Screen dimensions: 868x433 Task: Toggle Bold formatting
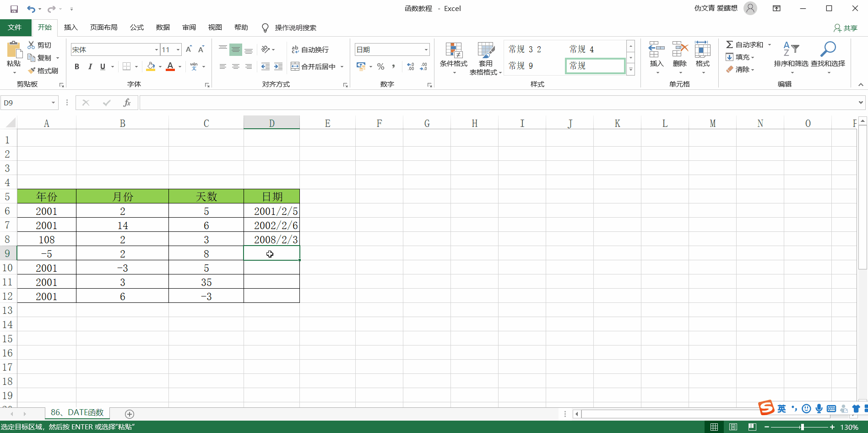click(77, 66)
